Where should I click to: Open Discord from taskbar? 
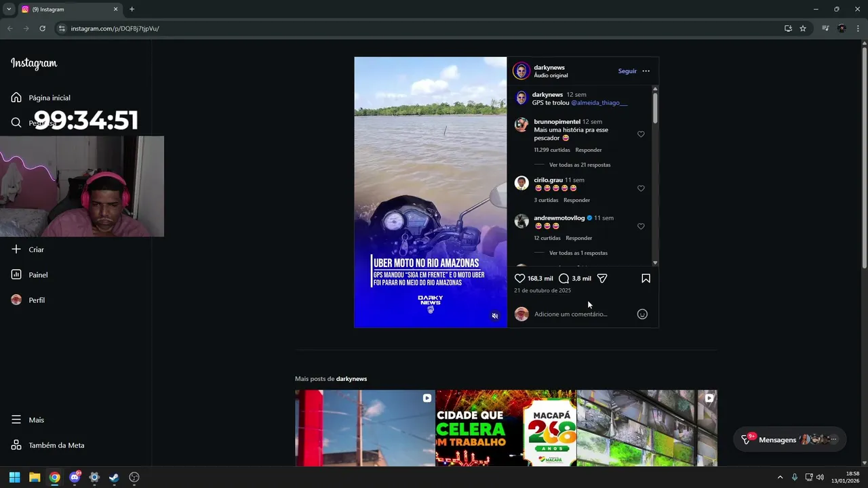click(x=75, y=477)
